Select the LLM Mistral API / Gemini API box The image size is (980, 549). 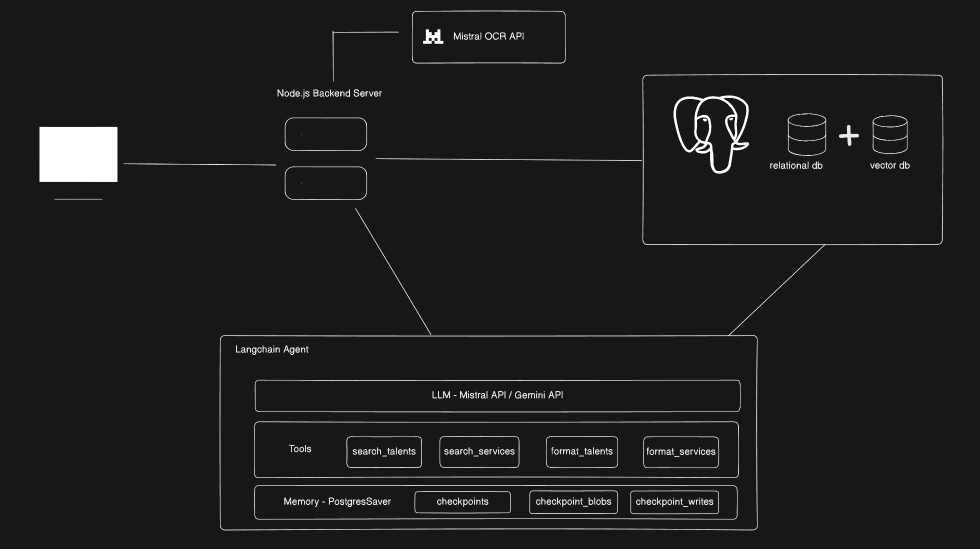(x=497, y=395)
